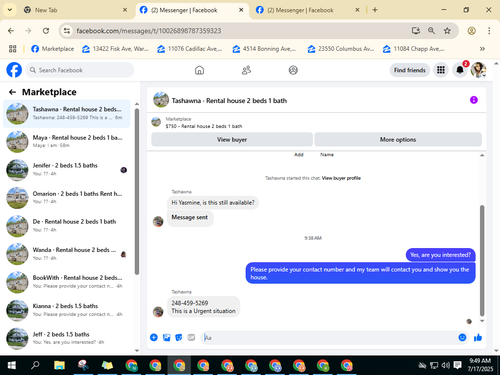Open the taskbar clock and date

click(x=480, y=365)
